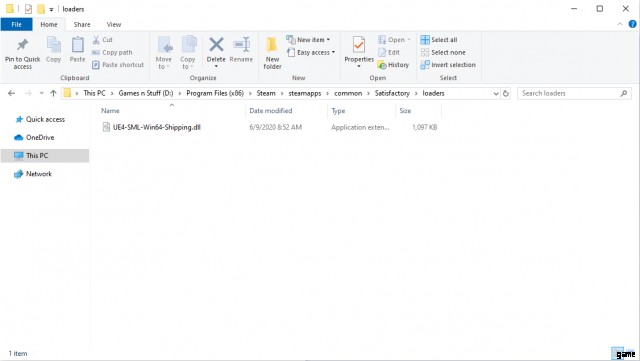
Task: Switch to the View ribbon tab
Action: pos(114,25)
